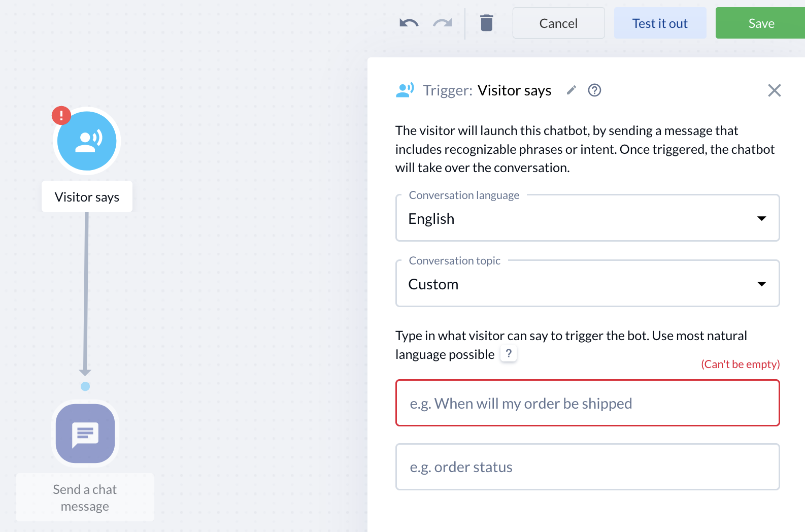Screen dimensions: 805x532
Task: Focus the 'order status' input field
Action: pos(587,467)
